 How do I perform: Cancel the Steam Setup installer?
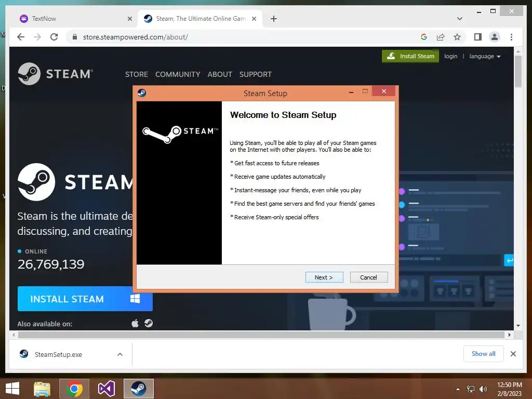pyautogui.click(x=368, y=277)
